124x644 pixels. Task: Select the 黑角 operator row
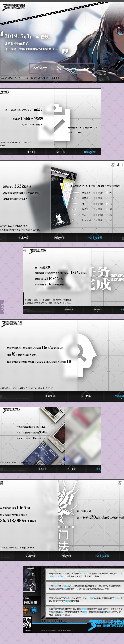point(92,214)
